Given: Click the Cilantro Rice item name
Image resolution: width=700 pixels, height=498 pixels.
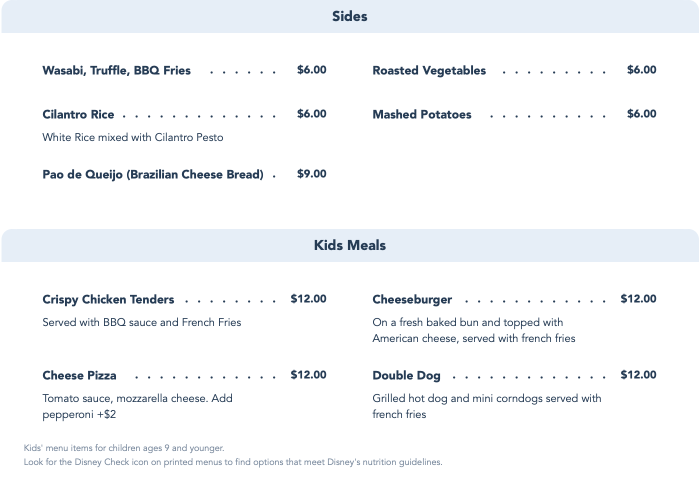Looking at the screenshot, I should (x=78, y=115).
